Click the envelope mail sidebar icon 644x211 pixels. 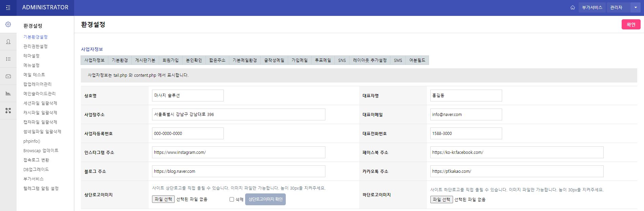[x=8, y=76]
